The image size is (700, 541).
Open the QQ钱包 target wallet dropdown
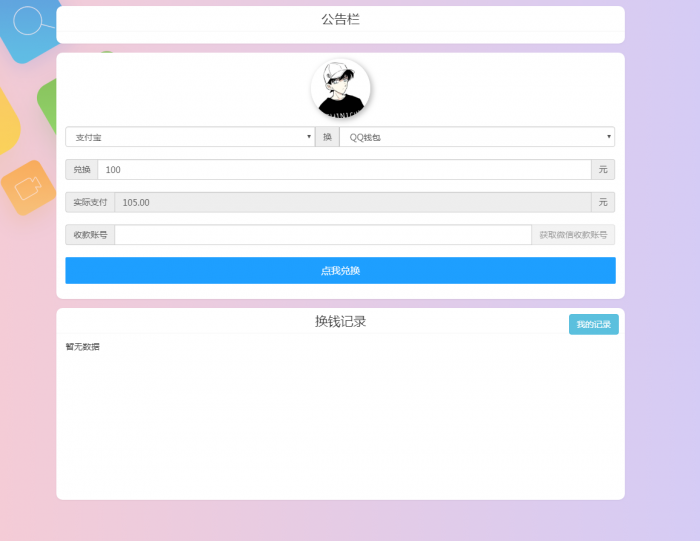pos(477,137)
